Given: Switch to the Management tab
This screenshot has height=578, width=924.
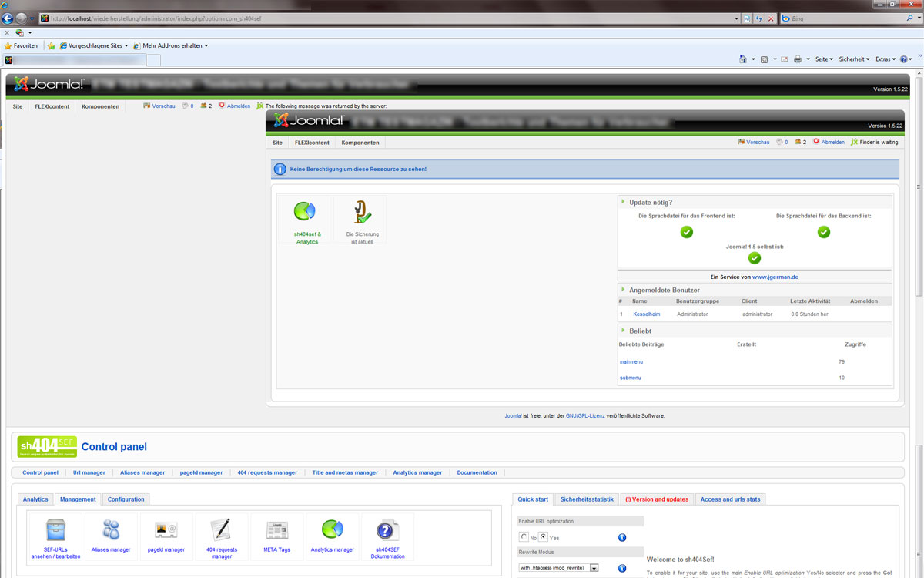Looking at the screenshot, I should [78, 499].
